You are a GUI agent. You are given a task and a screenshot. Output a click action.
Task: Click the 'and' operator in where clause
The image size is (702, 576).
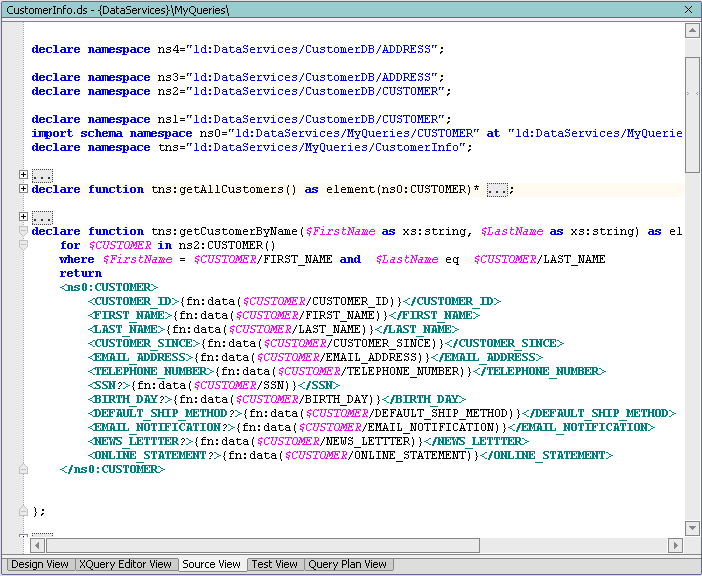click(350, 260)
